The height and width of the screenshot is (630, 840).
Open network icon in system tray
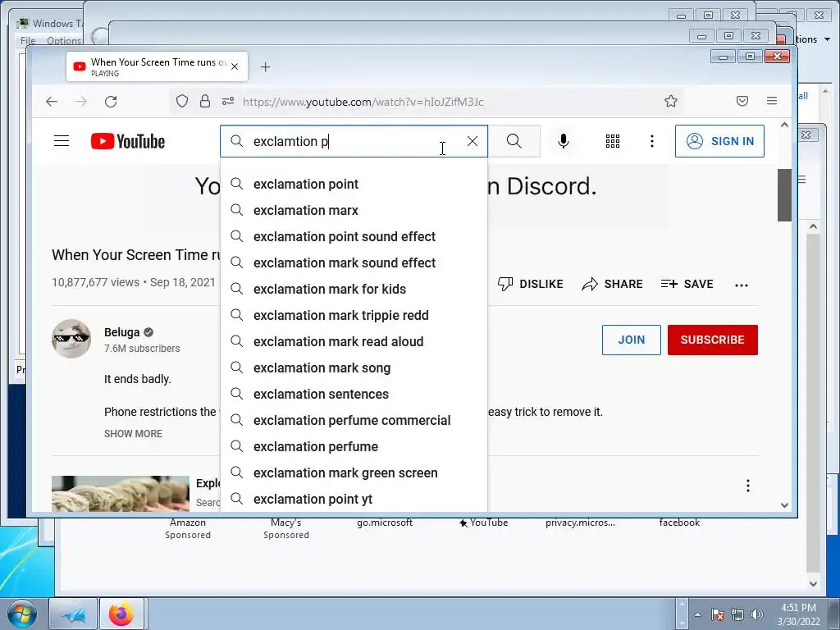point(737,614)
